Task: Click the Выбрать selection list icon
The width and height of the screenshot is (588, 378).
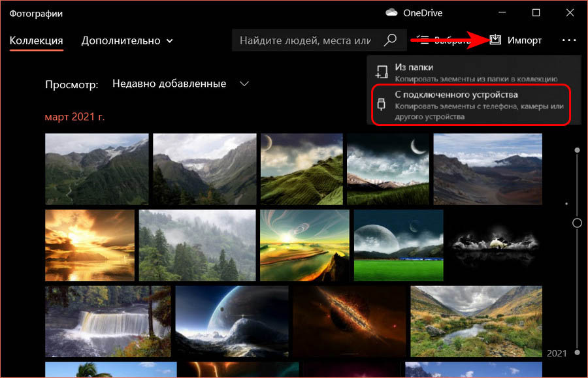Action: click(423, 40)
